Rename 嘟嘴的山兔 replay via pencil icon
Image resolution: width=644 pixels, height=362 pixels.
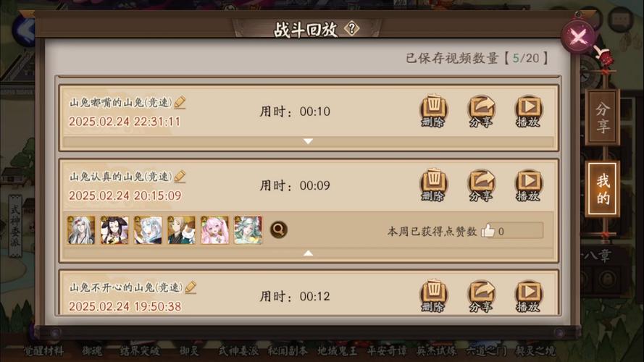pos(180,102)
